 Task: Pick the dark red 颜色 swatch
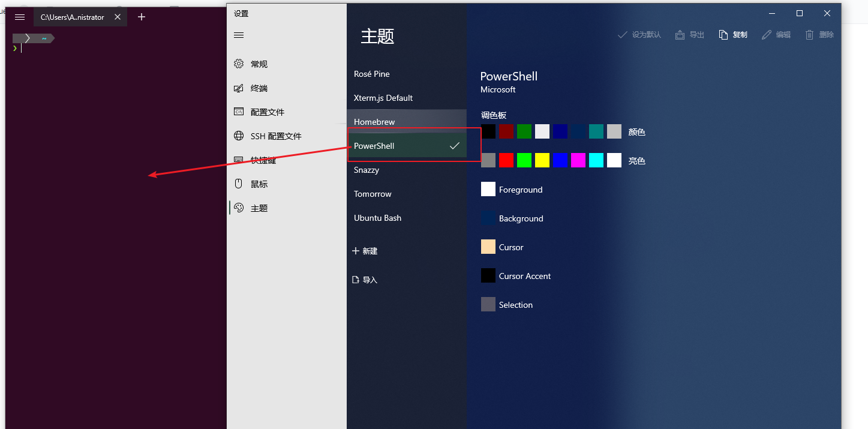point(506,131)
